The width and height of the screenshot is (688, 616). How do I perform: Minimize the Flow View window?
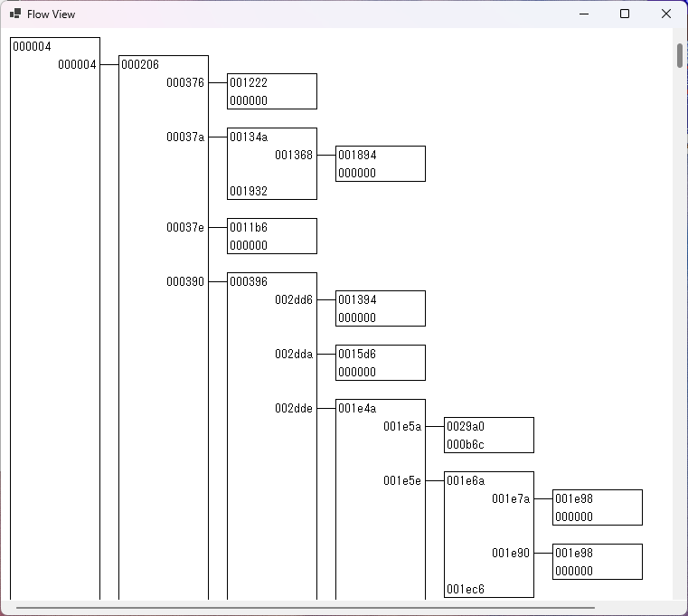(583, 14)
